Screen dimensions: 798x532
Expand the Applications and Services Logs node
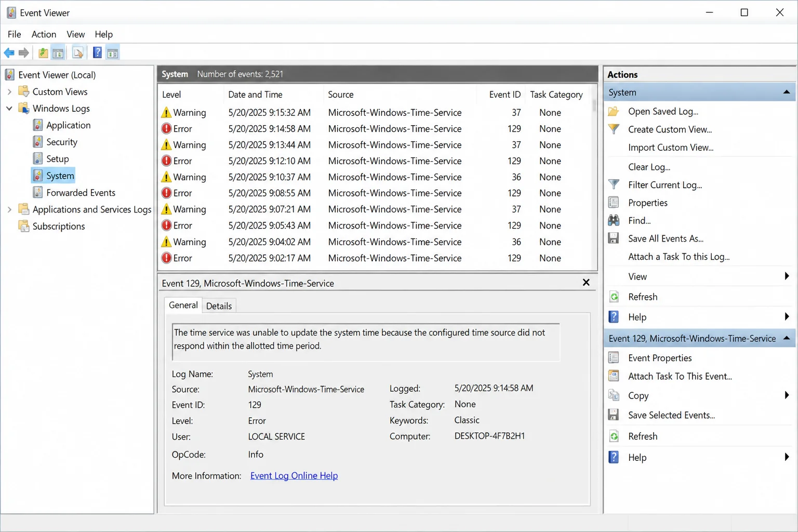9,209
